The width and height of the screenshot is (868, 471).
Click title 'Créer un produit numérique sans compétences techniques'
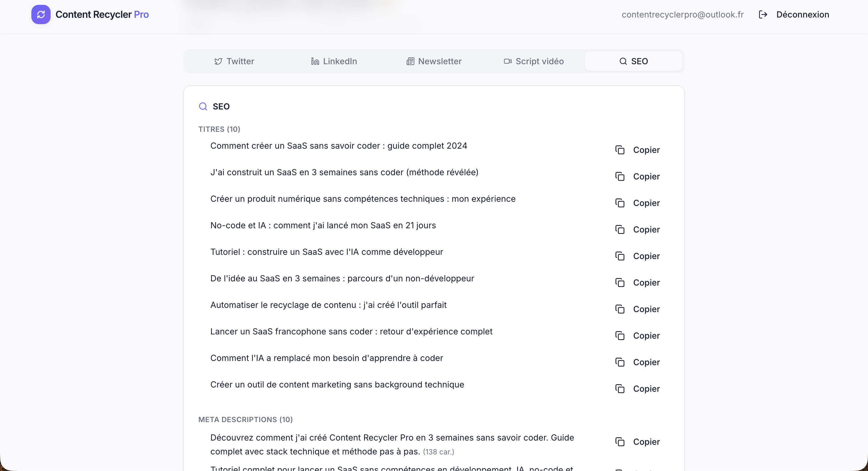(363, 199)
